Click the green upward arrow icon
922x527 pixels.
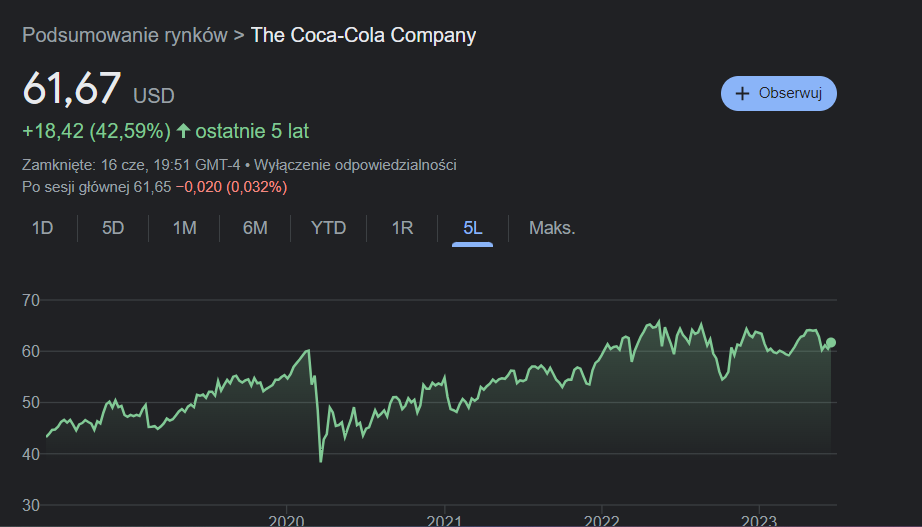(x=183, y=131)
